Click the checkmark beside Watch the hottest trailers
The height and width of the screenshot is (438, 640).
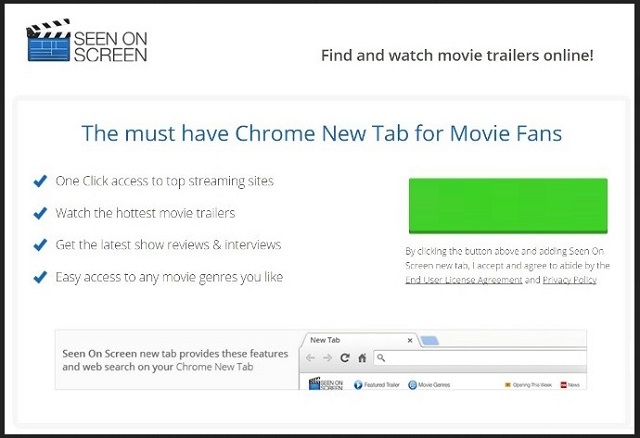click(40, 213)
